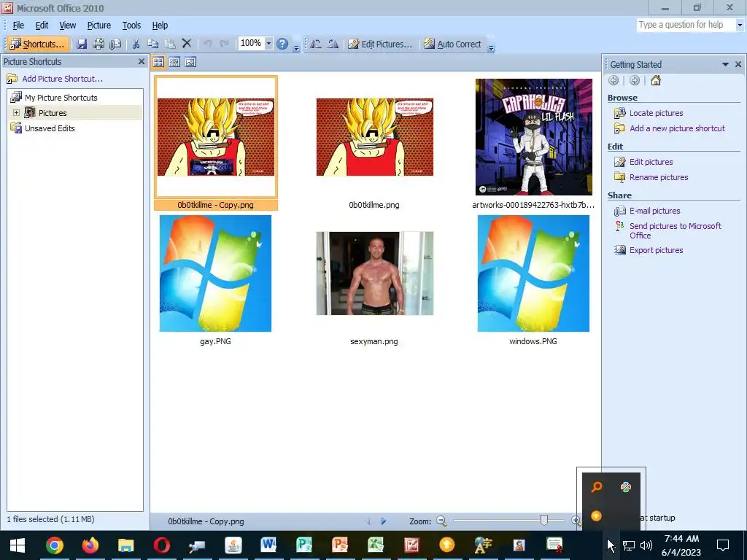Click the Copy icon in toolbar
747x560 pixels.
tap(153, 44)
